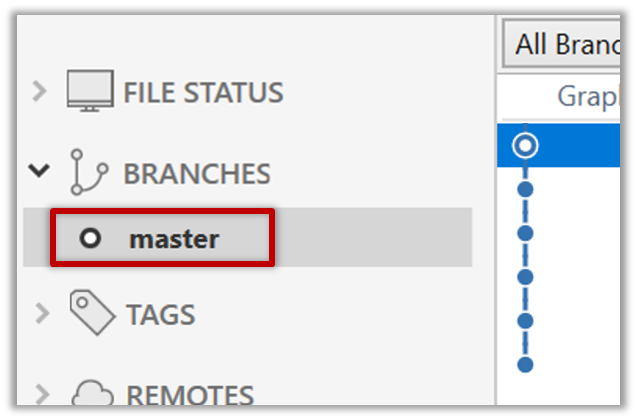Open the FILE STATUS view label
637x420 pixels.
click(203, 93)
